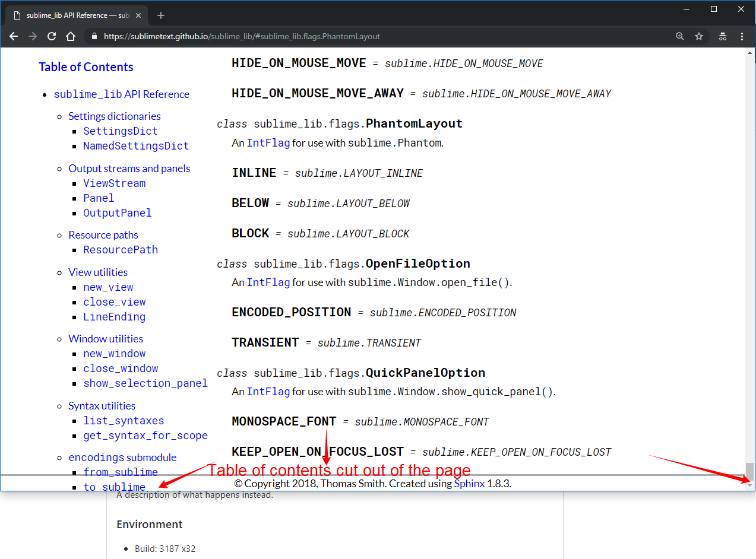The height and width of the screenshot is (559, 756).
Task: Jump to Panel entry in contents
Action: tap(99, 198)
